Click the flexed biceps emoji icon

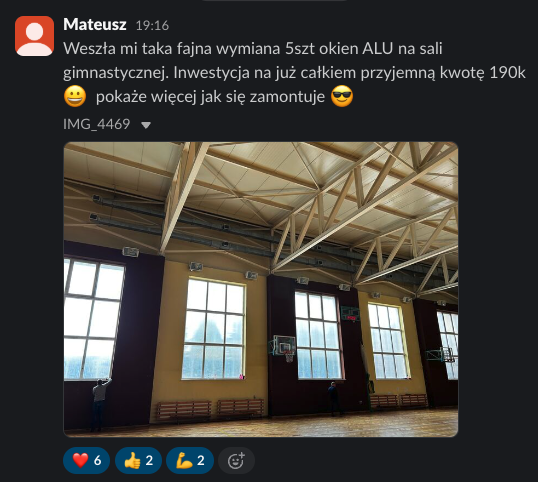tap(184, 460)
